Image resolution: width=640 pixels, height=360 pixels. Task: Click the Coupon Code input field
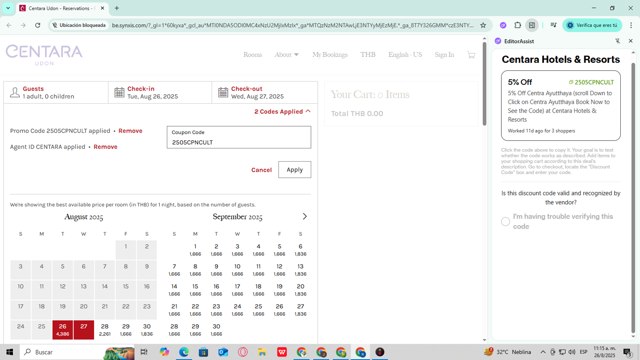(239, 137)
